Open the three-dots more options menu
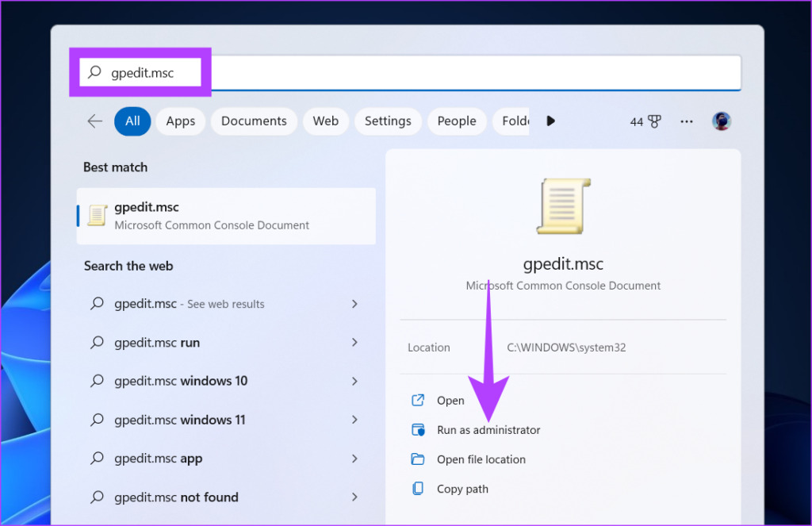 pos(687,121)
